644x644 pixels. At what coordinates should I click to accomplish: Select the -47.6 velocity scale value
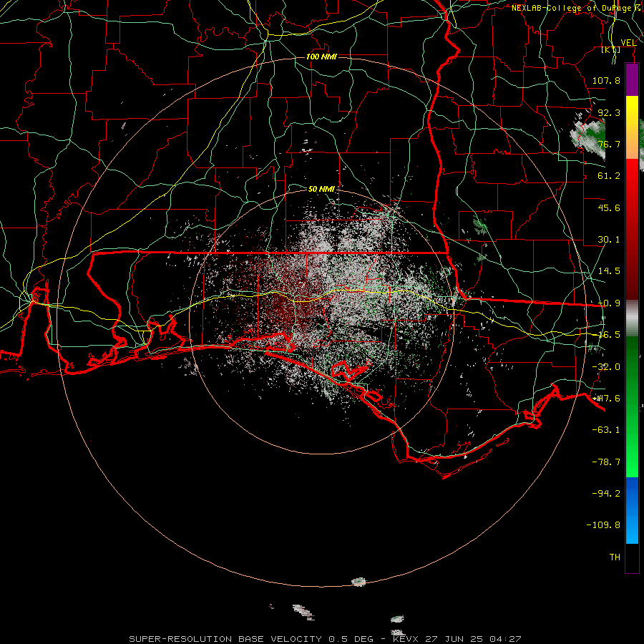click(x=607, y=399)
